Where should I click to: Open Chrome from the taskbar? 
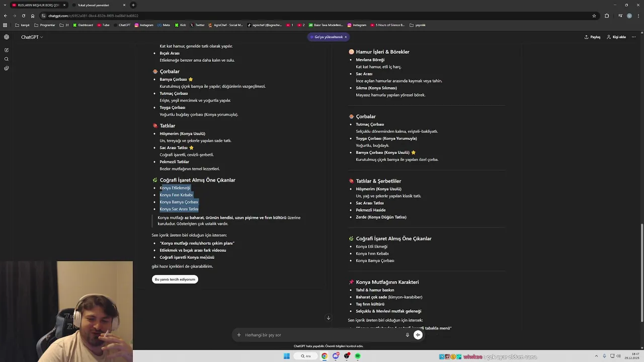click(x=325, y=356)
